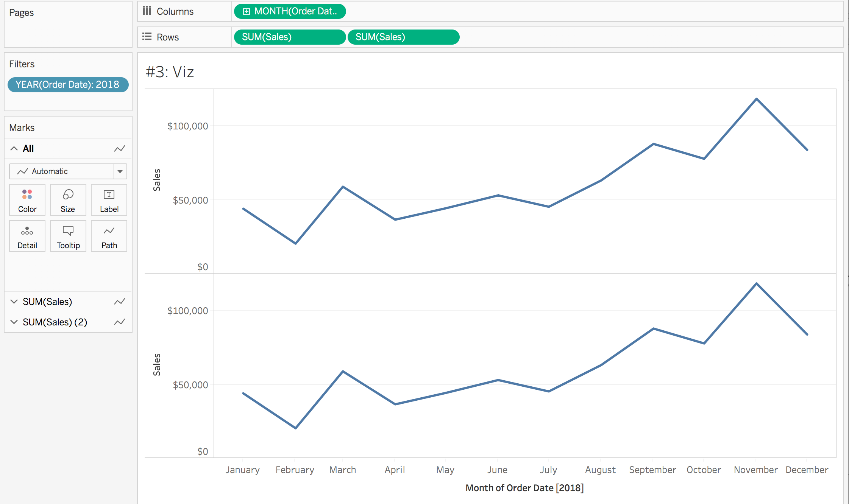Open the Label marks card
849x504 pixels.
click(109, 200)
